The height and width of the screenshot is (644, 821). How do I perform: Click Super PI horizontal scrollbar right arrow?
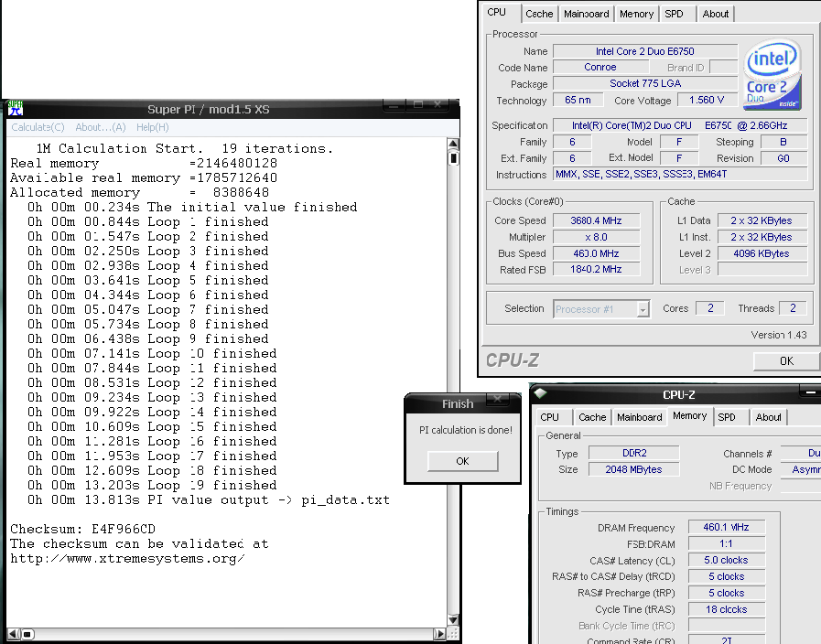coord(440,634)
